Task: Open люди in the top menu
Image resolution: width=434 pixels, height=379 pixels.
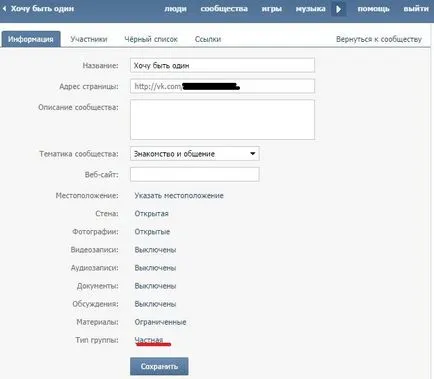Action: 175,9
